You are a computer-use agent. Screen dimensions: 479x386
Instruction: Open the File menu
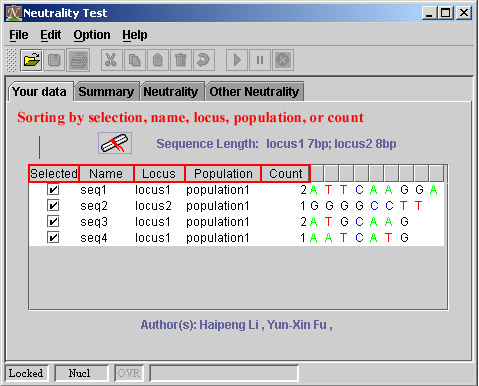[x=19, y=35]
